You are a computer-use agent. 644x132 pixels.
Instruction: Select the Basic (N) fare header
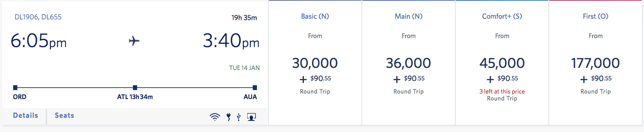click(x=315, y=16)
